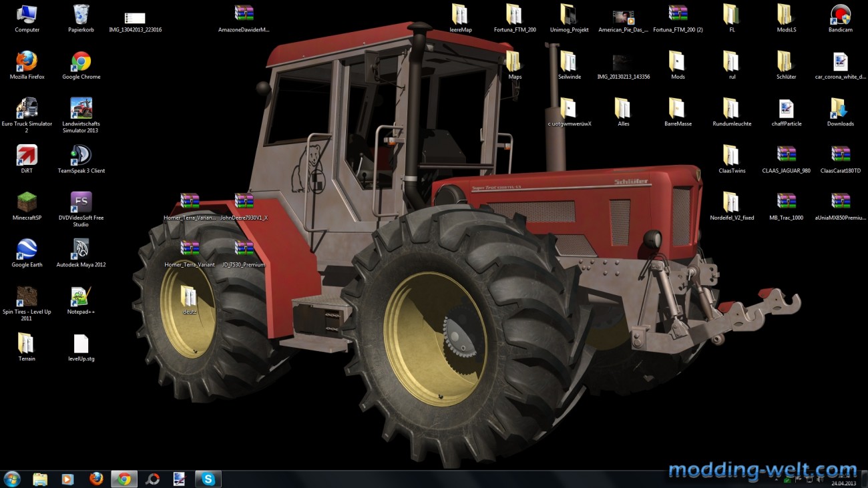Open the Fortuna_FTM_200 folder
This screenshot has width=868, height=488.
click(515, 18)
